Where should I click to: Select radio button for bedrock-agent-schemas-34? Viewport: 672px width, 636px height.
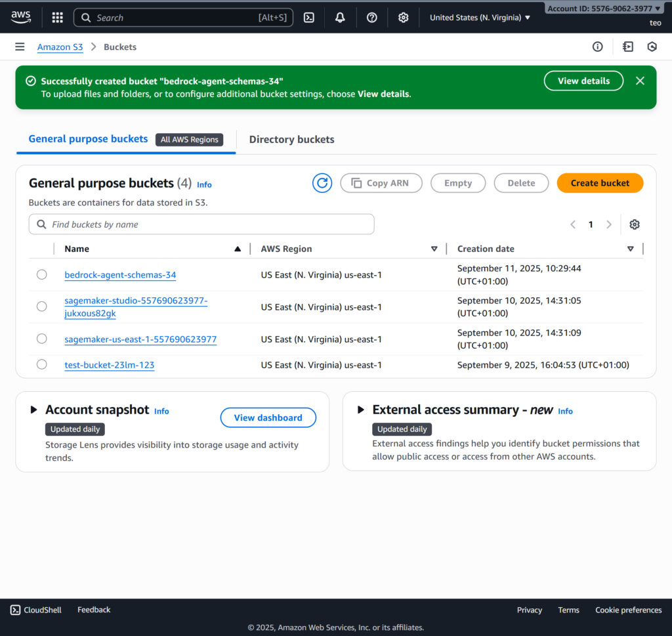click(42, 274)
